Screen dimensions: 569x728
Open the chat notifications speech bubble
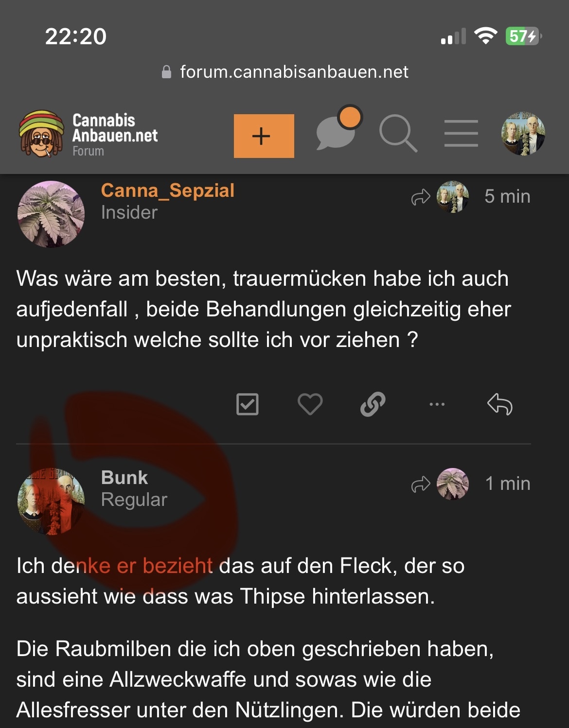tap(339, 128)
